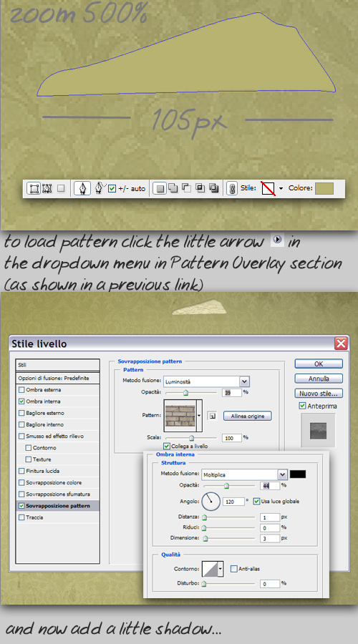This screenshot has width=358, height=644.
Task: Adjust the Dimensione slider
Action: click(206, 538)
